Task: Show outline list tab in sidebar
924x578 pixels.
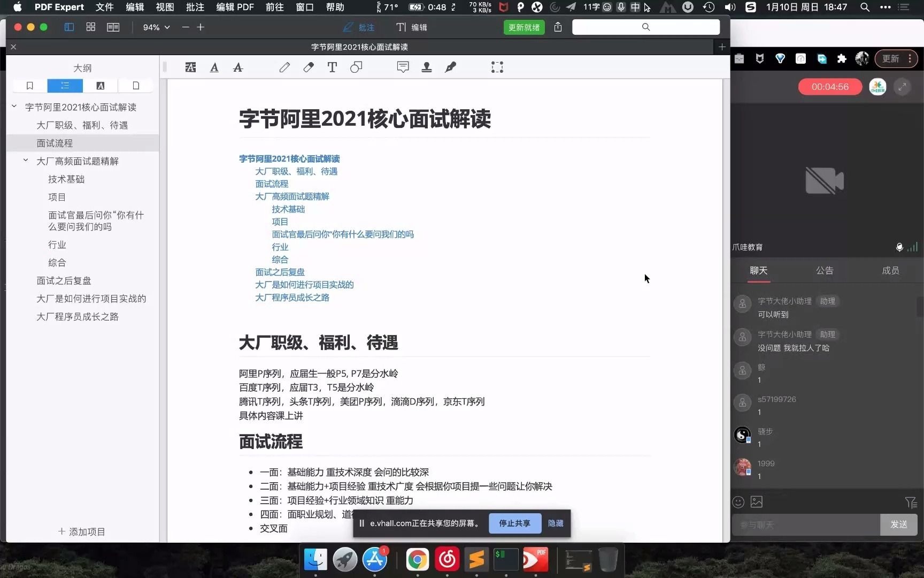Action: (x=65, y=86)
